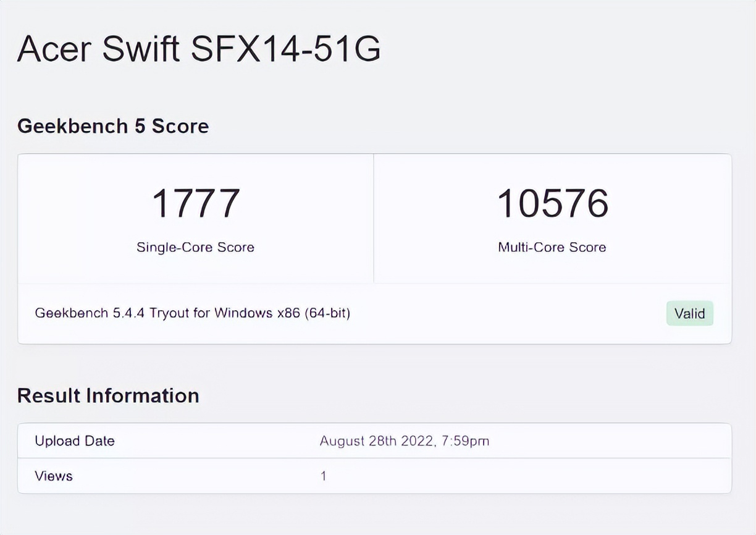756x535 pixels.
Task: Click the Upload Date row label
Action: point(75,440)
